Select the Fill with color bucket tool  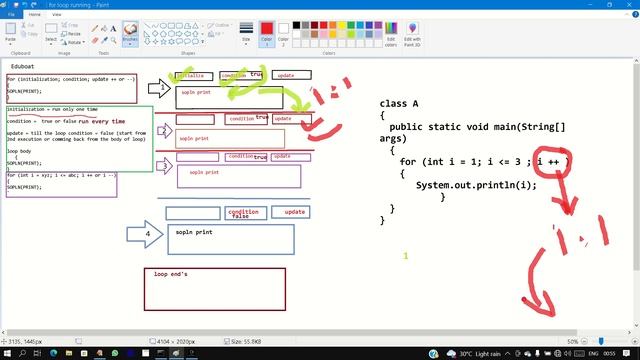pyautogui.click(x=104, y=28)
